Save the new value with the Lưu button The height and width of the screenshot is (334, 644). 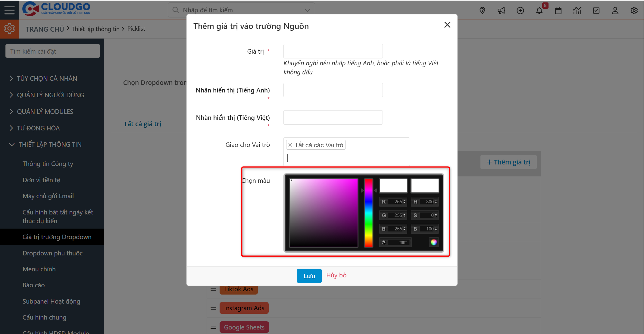(x=309, y=276)
